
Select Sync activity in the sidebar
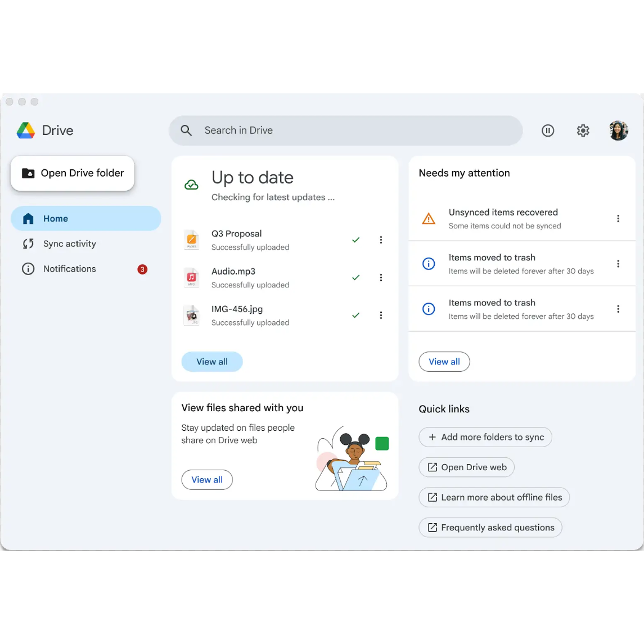[x=70, y=244]
